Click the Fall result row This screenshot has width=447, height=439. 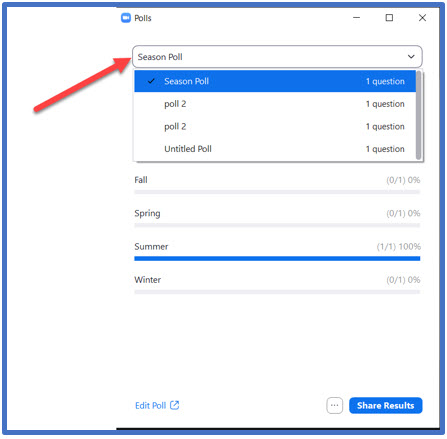click(x=277, y=184)
